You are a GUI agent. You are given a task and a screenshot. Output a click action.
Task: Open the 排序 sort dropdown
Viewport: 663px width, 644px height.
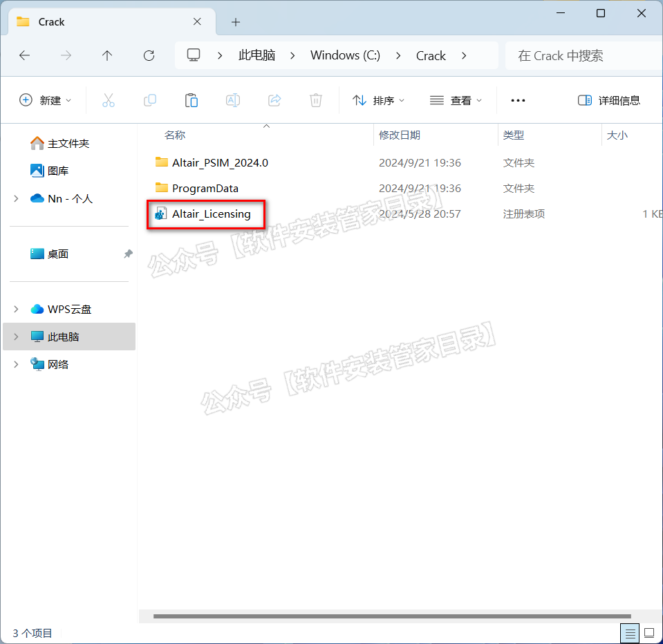click(x=378, y=101)
